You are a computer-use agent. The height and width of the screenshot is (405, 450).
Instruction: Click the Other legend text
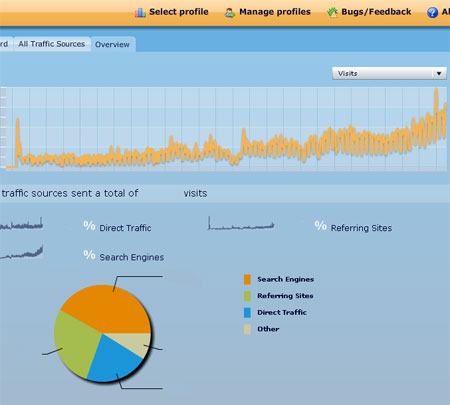[268, 329]
